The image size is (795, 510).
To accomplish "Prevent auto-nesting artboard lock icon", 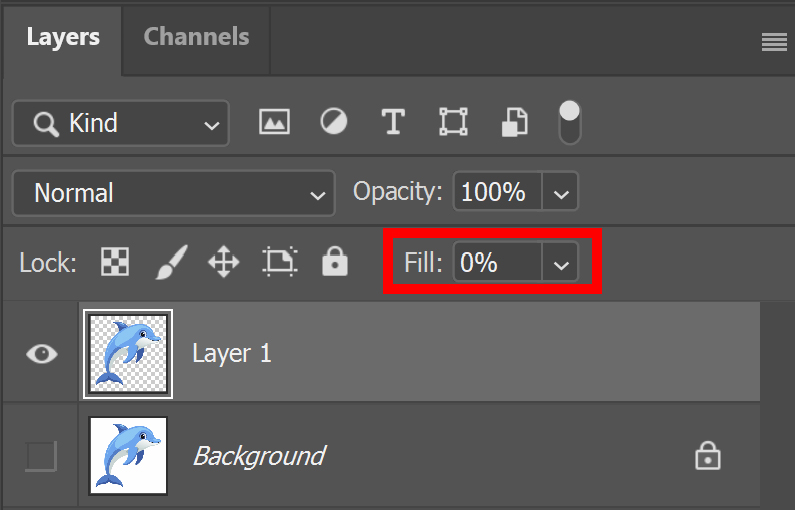I will click(x=280, y=262).
